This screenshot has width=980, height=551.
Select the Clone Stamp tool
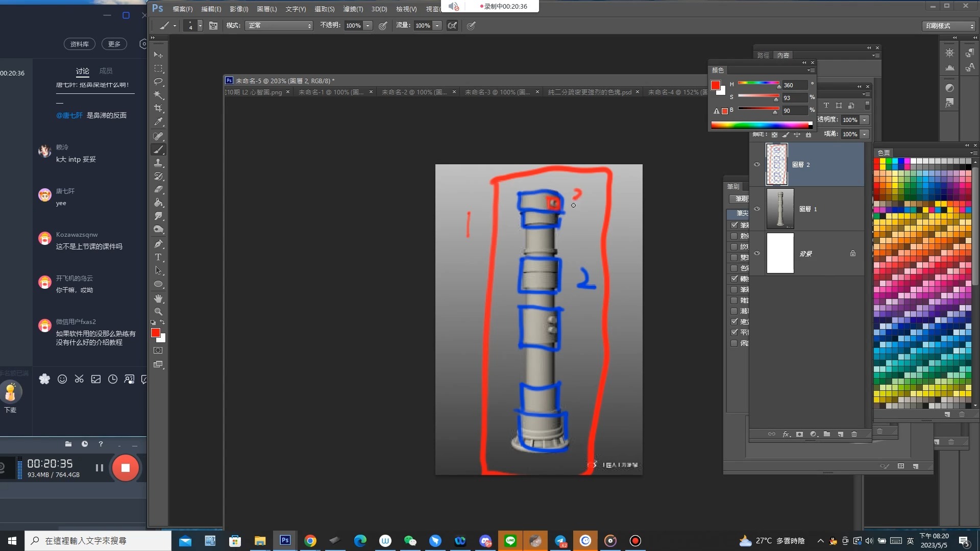(158, 163)
